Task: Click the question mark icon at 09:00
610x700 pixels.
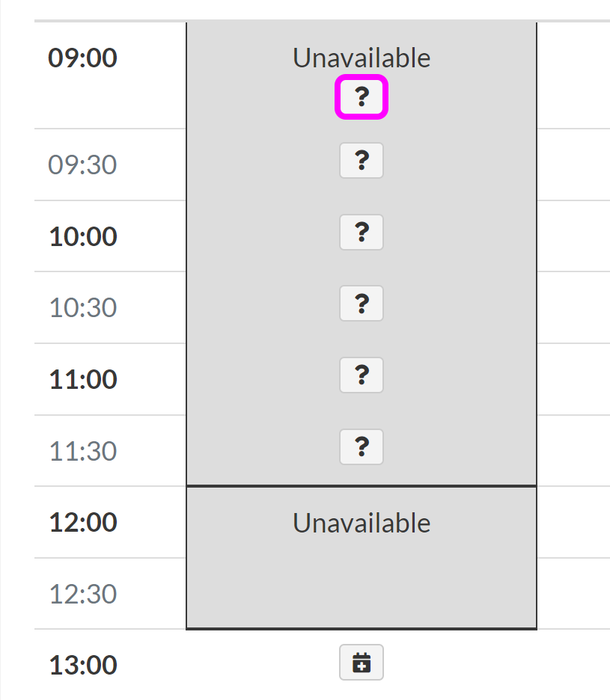Action: 362,96
